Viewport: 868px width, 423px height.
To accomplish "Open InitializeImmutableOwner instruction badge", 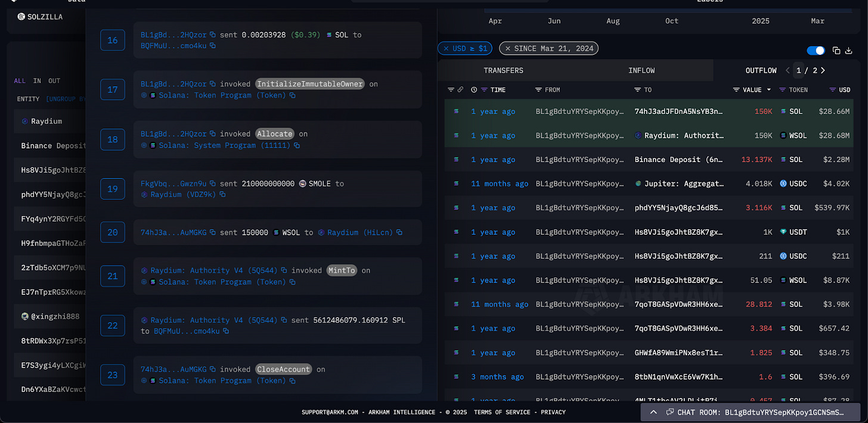I will pos(310,84).
